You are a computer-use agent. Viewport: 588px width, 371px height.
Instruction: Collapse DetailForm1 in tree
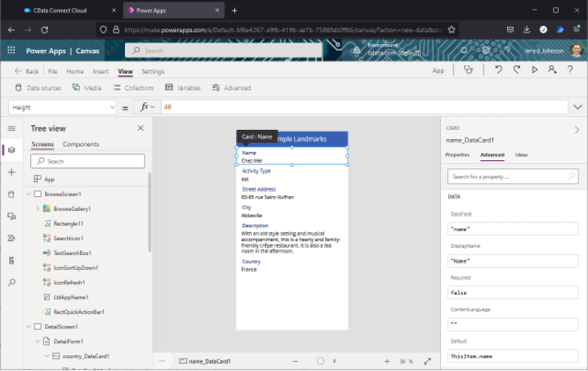tap(38, 342)
